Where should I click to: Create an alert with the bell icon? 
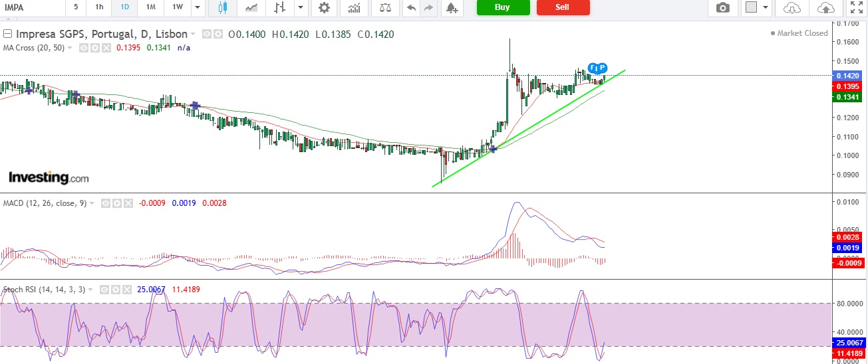(x=452, y=8)
